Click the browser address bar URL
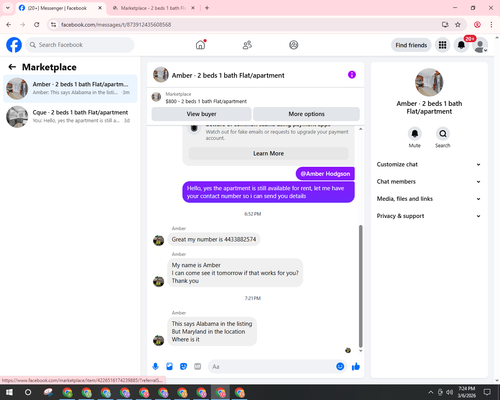This screenshot has width=500, height=400. pos(116,25)
